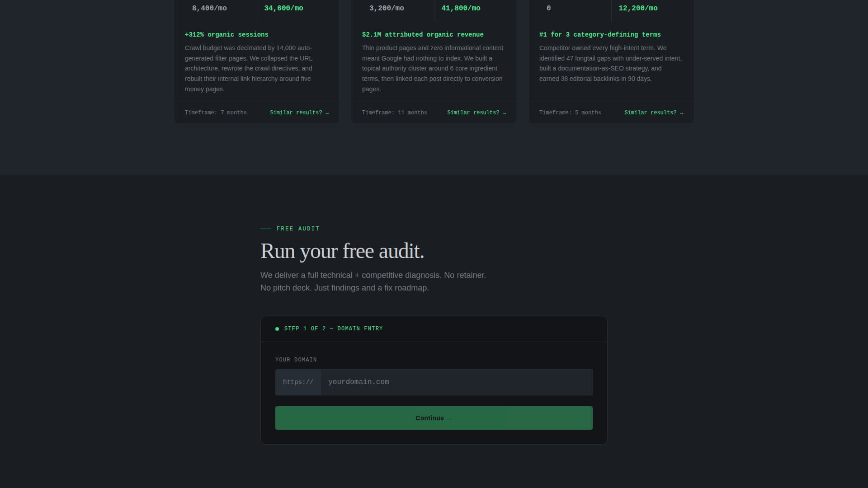Focus the yourdomain.com input field
The width and height of the screenshot is (868, 488).
tap(457, 382)
